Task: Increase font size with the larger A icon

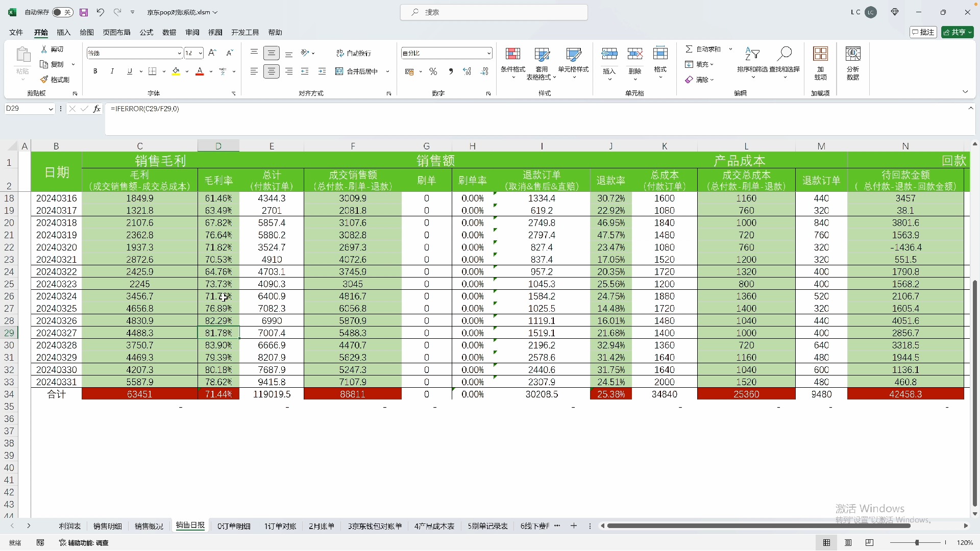Action: click(213, 53)
